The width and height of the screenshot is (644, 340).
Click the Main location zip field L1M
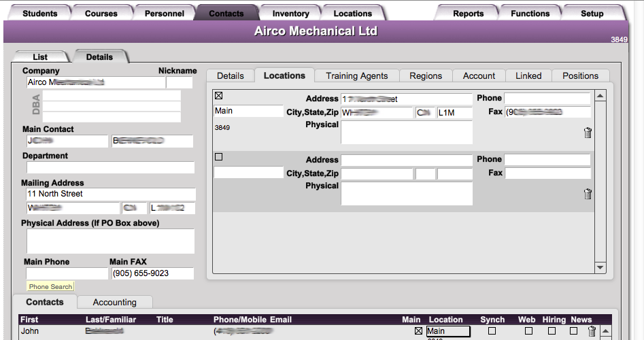pos(455,112)
